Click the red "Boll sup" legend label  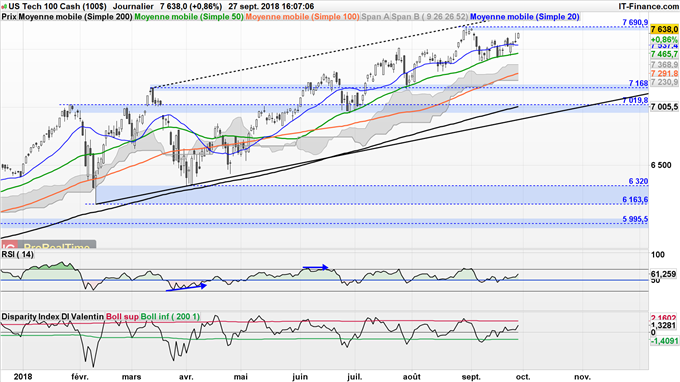122,317
